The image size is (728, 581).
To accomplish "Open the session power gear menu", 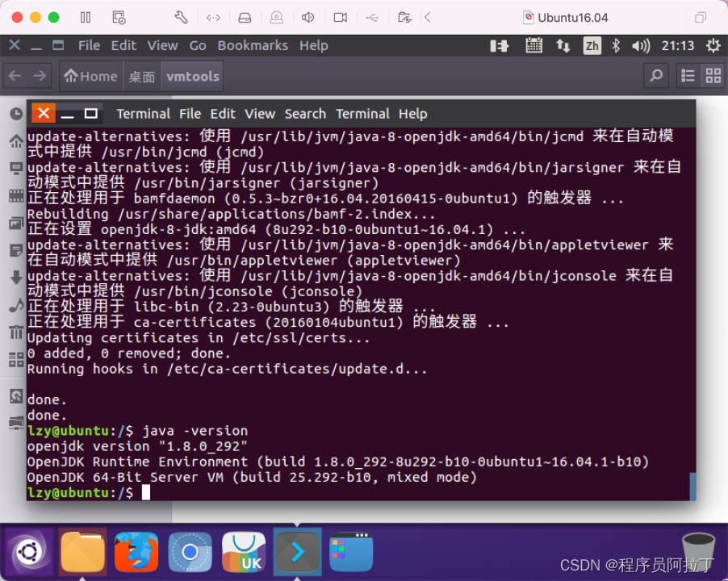I will point(713,46).
